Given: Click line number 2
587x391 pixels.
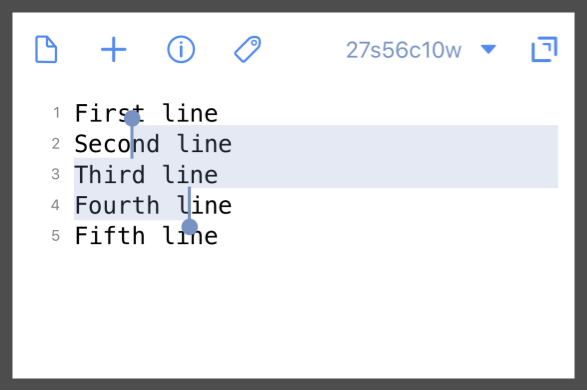Looking at the screenshot, I should tap(56, 143).
